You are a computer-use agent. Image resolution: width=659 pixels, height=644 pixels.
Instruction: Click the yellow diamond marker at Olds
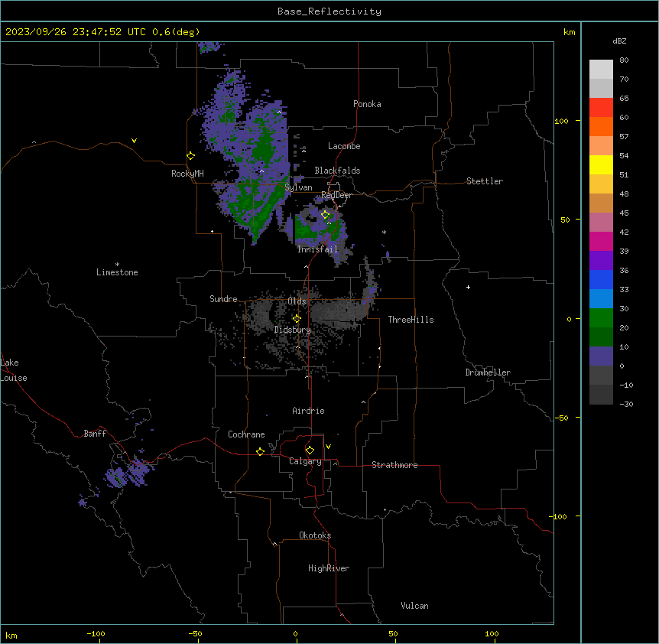[297, 319]
